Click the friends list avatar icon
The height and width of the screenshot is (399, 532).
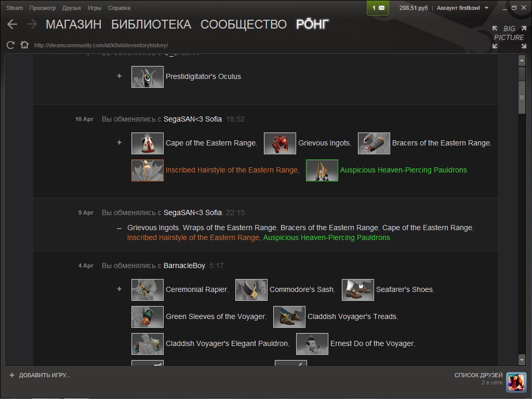pos(516,382)
